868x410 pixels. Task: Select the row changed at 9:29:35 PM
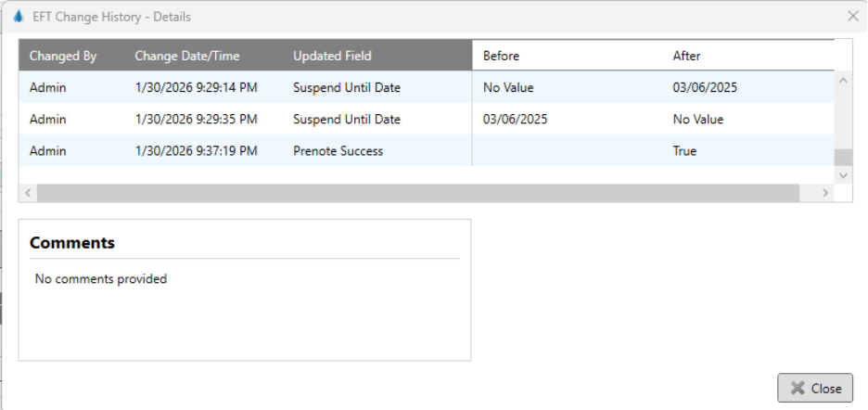[x=196, y=120]
